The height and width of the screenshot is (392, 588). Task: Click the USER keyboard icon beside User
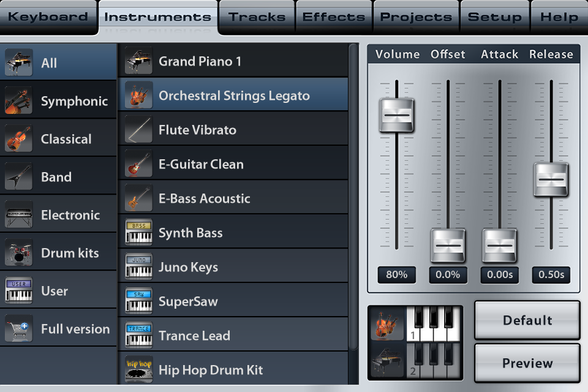(18, 290)
